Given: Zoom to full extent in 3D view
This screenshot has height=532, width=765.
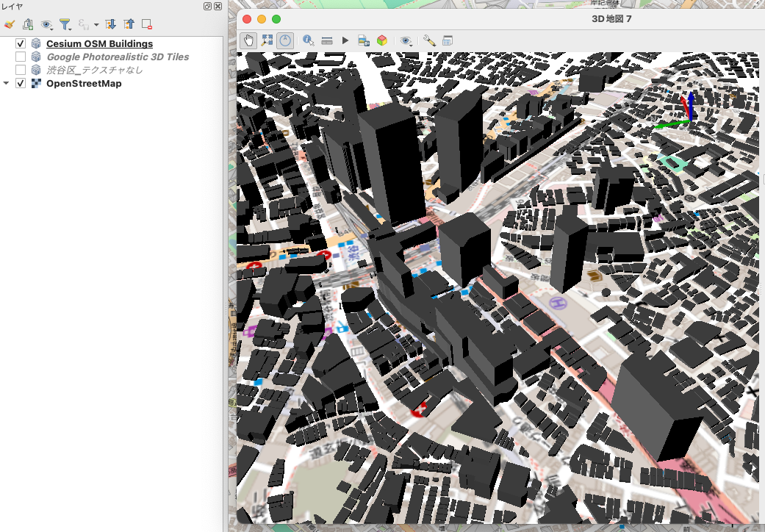Looking at the screenshot, I should [x=267, y=40].
